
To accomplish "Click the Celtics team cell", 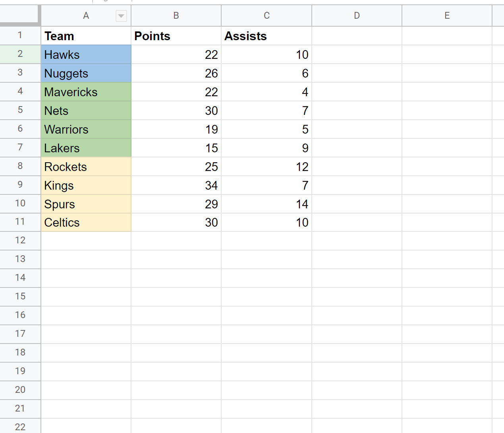I will pos(86,223).
